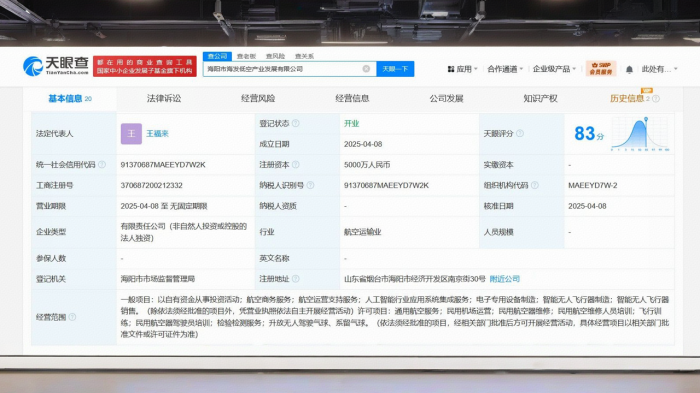This screenshot has width=700, height=393.
Task: Open the 企业级产品 dropdown menu
Action: [554, 69]
